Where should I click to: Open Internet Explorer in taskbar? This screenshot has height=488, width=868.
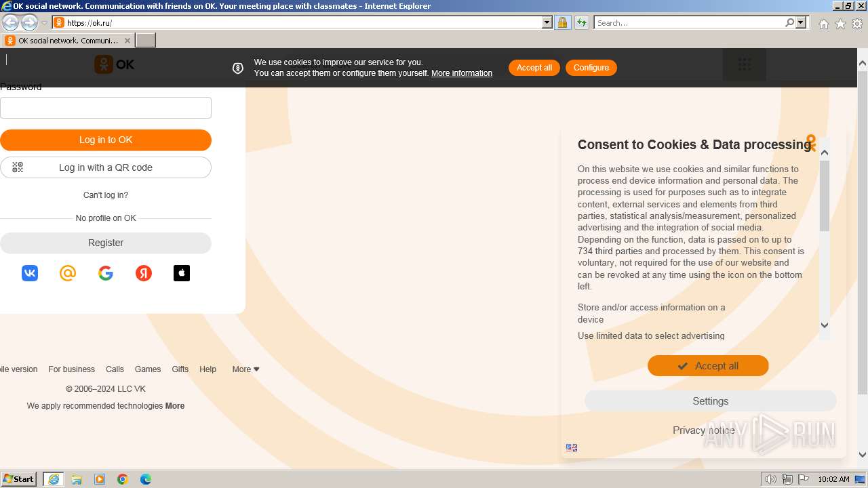coord(54,479)
